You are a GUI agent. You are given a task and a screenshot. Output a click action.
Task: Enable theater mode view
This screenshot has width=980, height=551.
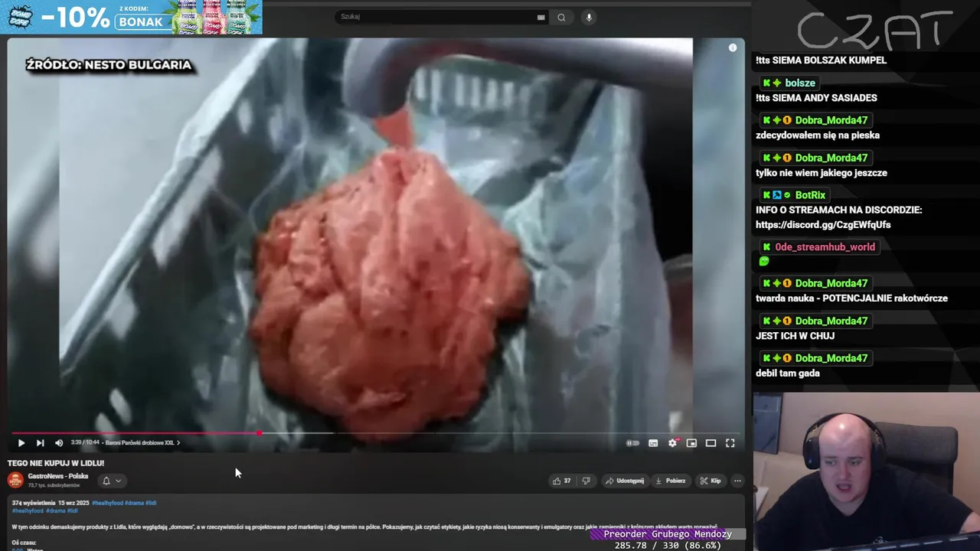pyautogui.click(x=710, y=443)
